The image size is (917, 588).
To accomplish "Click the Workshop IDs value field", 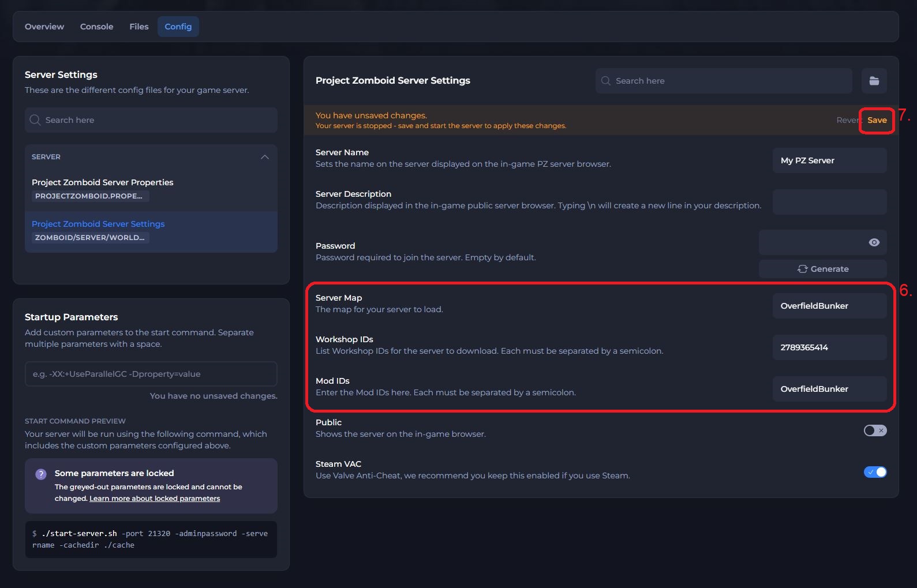I will click(829, 347).
